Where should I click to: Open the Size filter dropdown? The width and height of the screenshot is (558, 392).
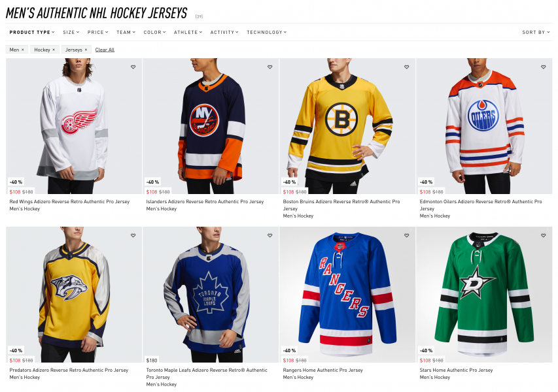71,32
